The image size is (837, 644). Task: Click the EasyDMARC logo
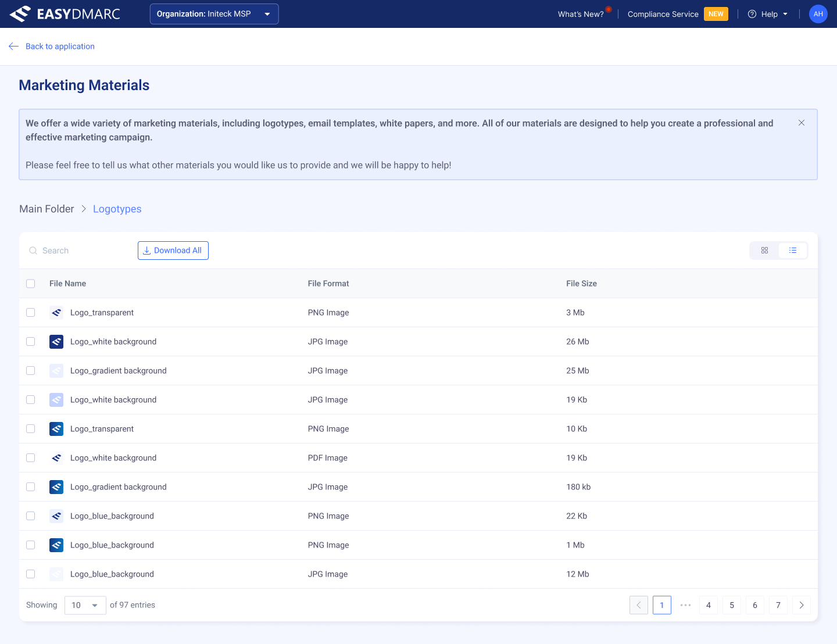pyautogui.click(x=65, y=14)
